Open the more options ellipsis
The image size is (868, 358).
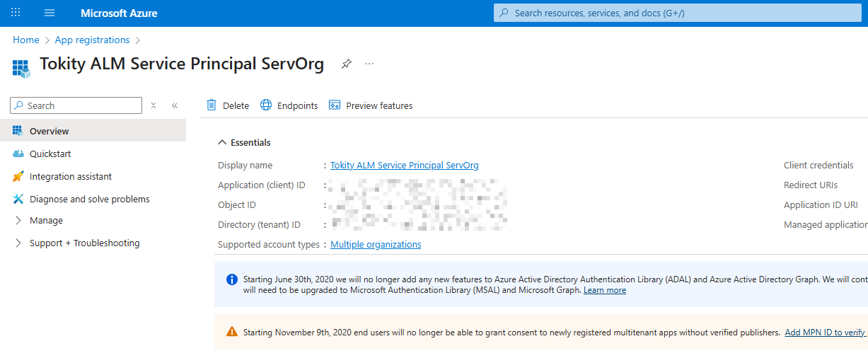pos(369,64)
